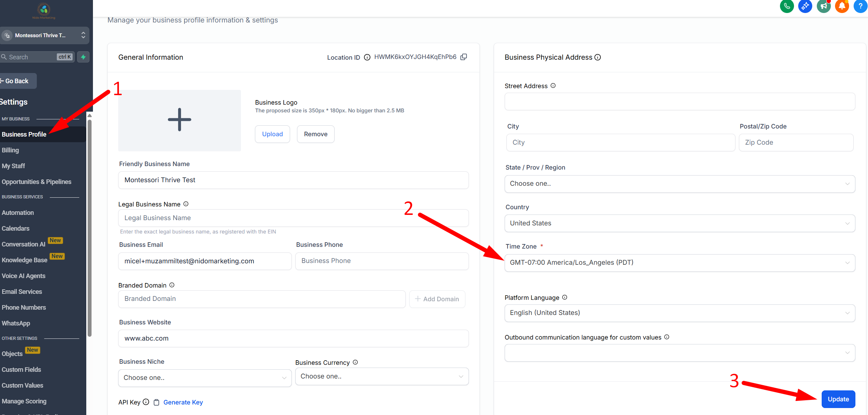Open Phone Numbers settings
This screenshot has height=415, width=868.
[24, 307]
